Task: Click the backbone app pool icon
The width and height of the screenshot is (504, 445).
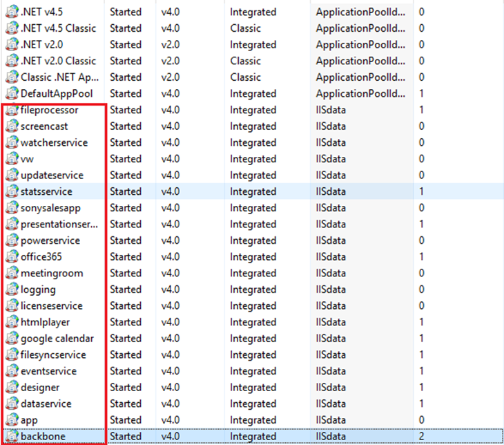Action: (x=12, y=437)
